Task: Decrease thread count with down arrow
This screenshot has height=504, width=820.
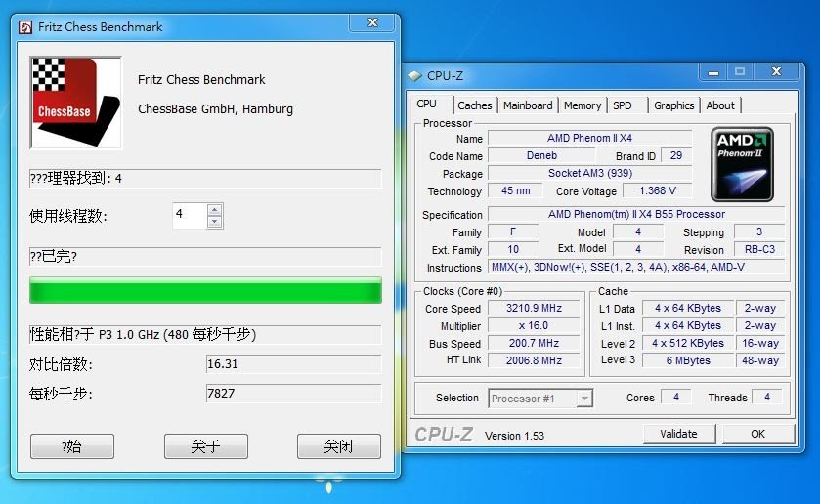Action: tap(214, 222)
